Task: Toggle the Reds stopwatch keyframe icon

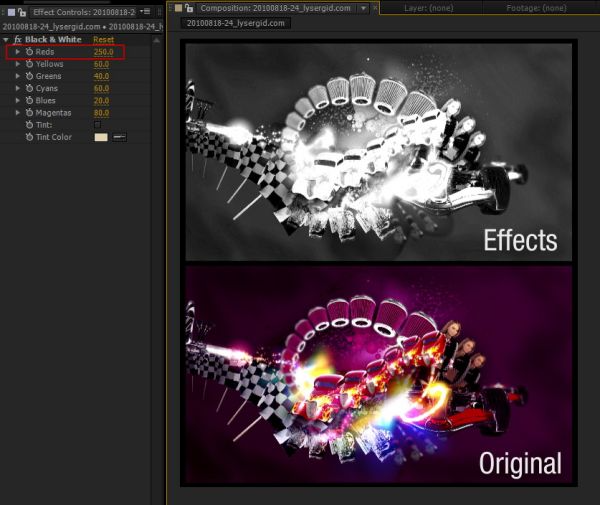Action: [29, 52]
